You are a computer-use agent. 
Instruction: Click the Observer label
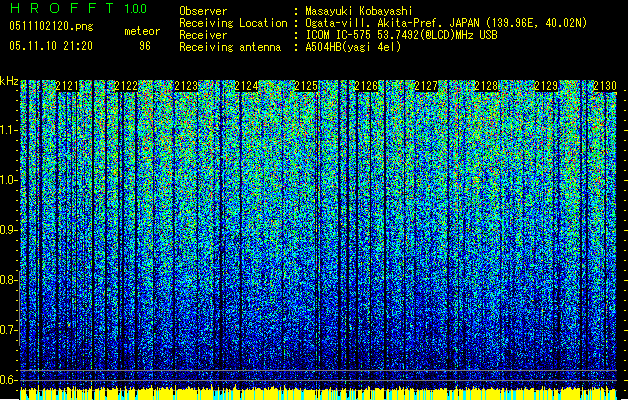pyautogui.click(x=203, y=11)
